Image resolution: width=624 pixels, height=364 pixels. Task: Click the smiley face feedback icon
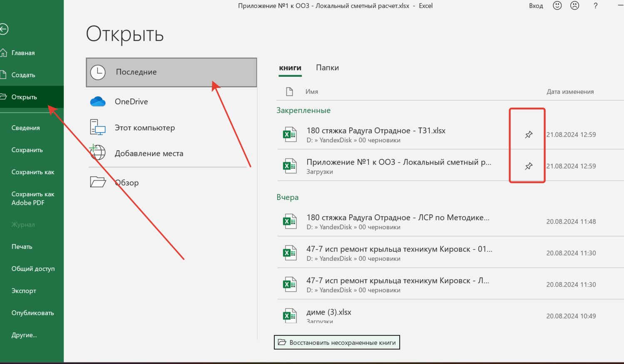click(x=557, y=6)
